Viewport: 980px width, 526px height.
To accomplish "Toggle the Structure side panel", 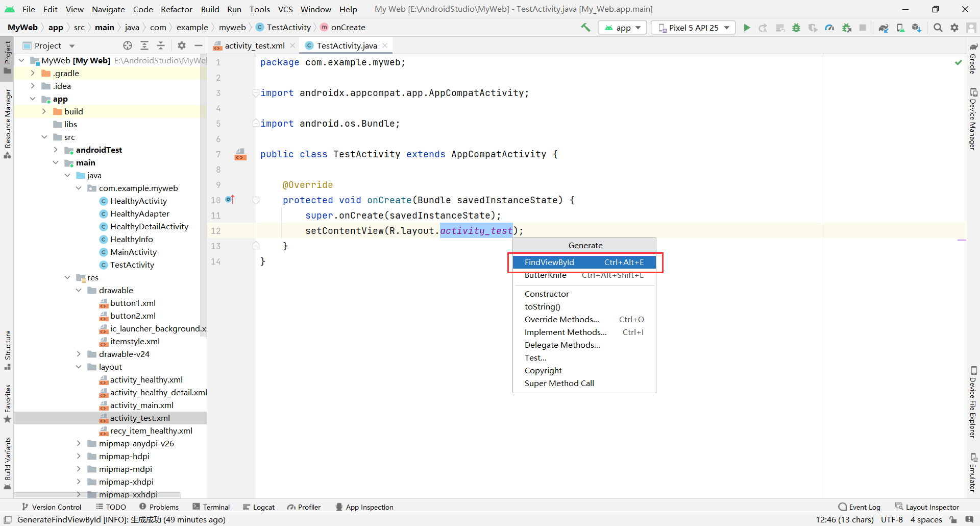I will [x=7, y=350].
